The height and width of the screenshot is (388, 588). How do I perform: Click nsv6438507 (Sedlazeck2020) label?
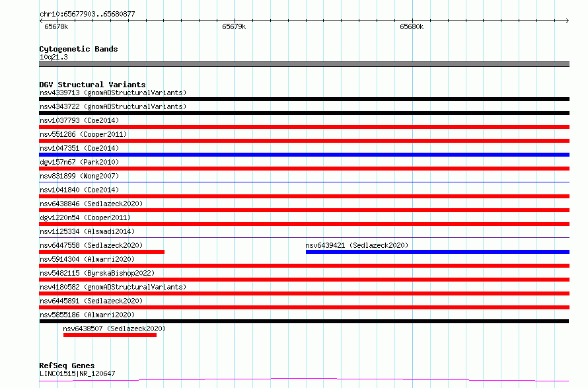coord(114,329)
